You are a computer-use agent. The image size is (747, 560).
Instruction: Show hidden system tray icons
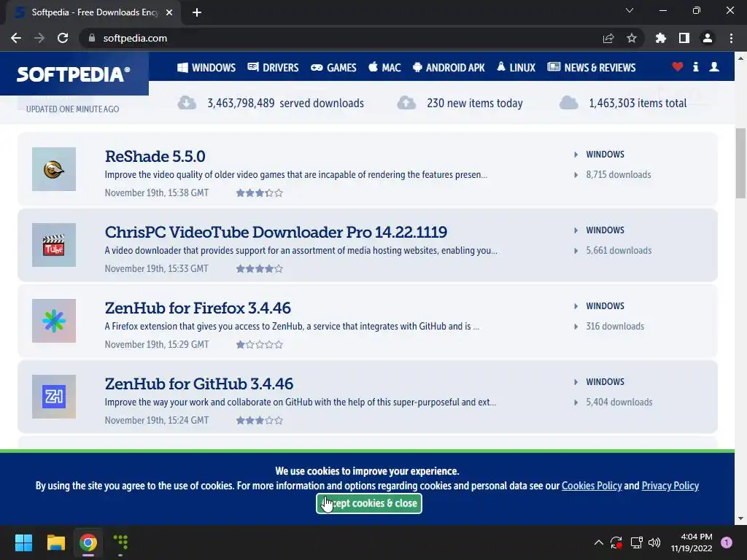(598, 542)
